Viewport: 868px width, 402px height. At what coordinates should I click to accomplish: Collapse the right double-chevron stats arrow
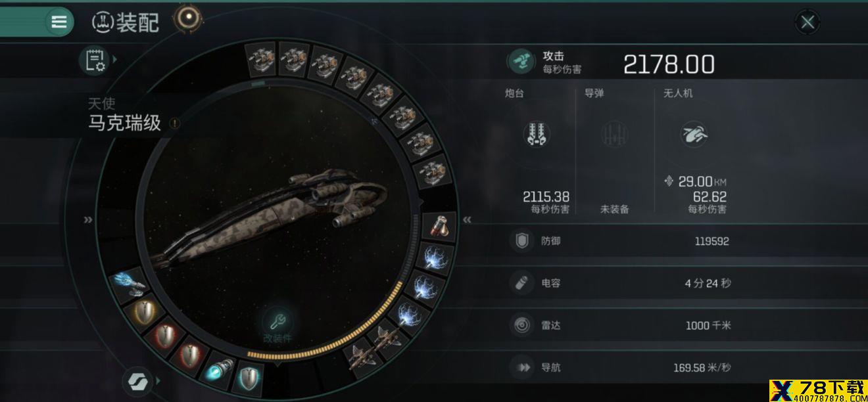tap(467, 220)
